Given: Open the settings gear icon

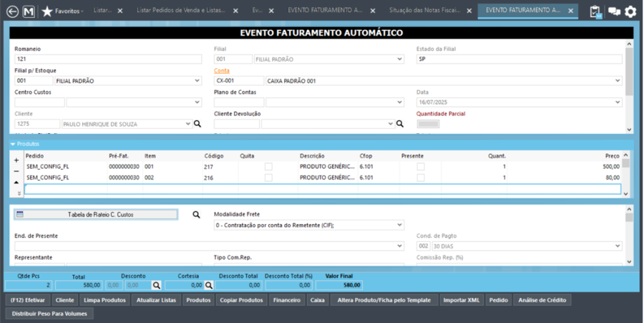Looking at the screenshot, I should [630, 11].
